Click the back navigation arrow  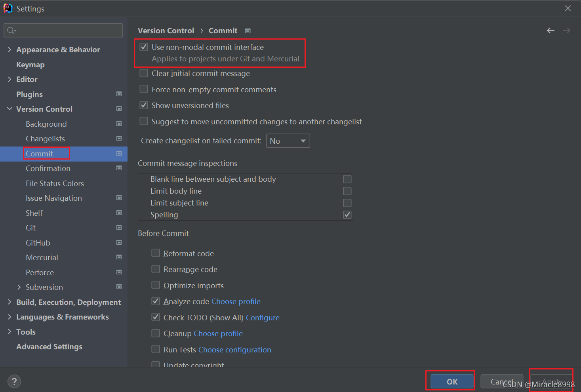[x=551, y=30]
